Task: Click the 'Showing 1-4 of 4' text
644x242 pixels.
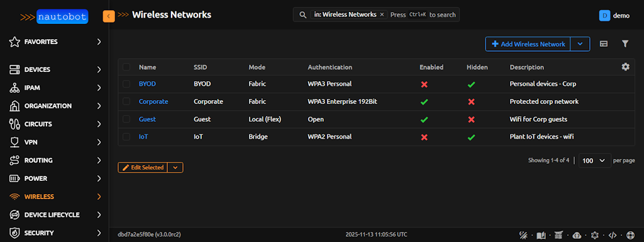Action: [548, 161]
